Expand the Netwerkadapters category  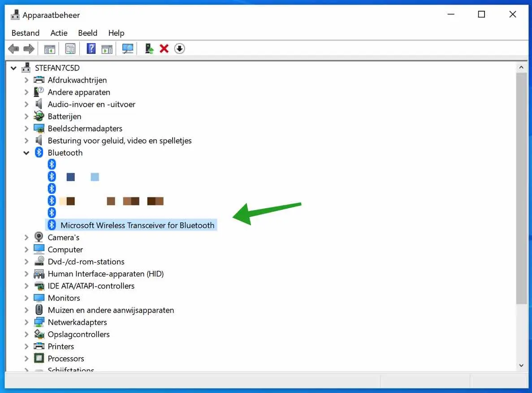coord(26,322)
